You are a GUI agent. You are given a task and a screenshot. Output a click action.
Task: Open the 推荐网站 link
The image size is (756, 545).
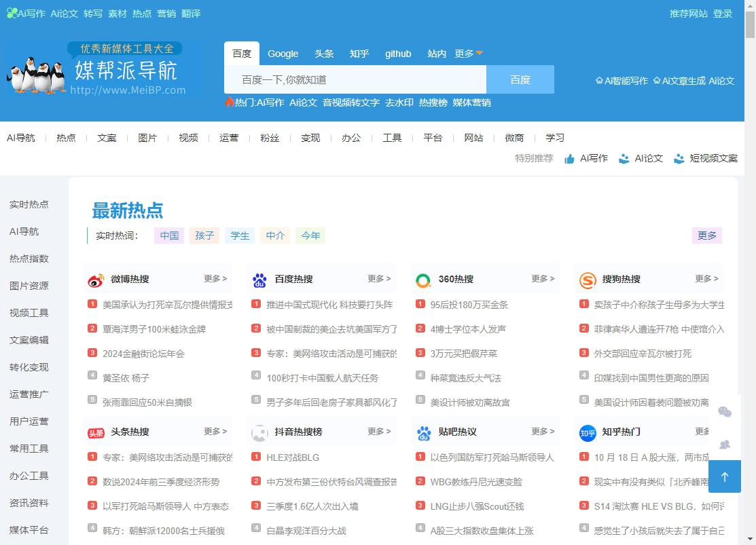(689, 14)
